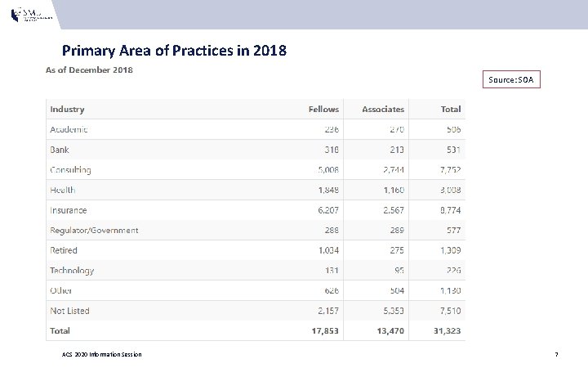Viewport: 588px width, 368px height.
Task: Select Insurance Total value 8,774
Action: (450, 210)
